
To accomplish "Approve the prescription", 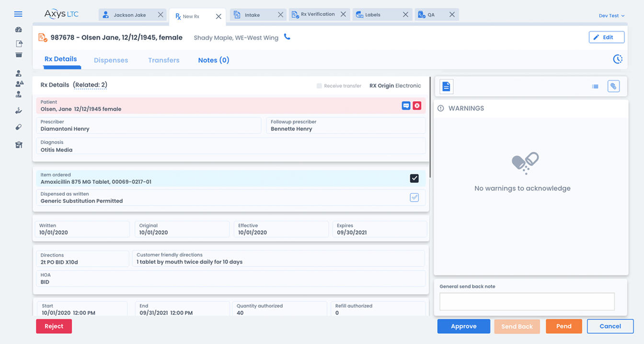I will 464,326.
